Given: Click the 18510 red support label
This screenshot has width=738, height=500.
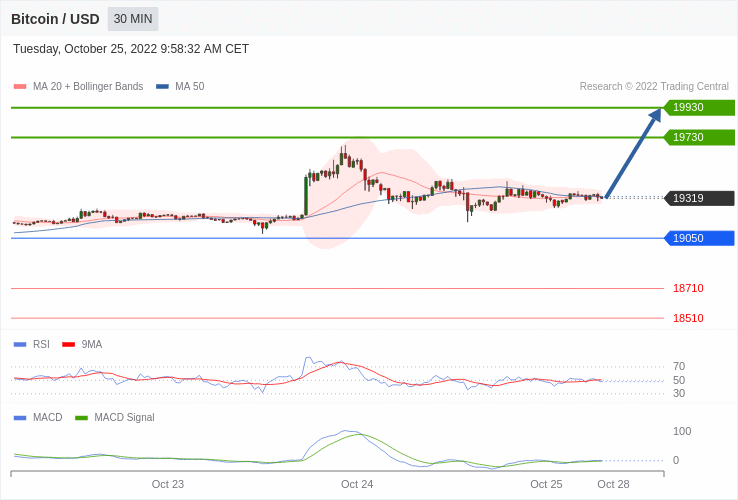Looking at the screenshot, I should point(688,318).
